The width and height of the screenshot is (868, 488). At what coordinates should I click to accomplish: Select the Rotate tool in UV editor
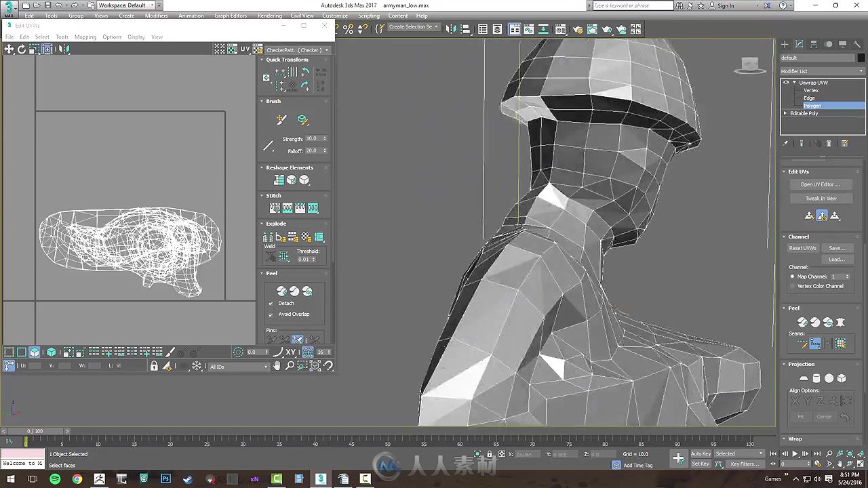(22, 49)
